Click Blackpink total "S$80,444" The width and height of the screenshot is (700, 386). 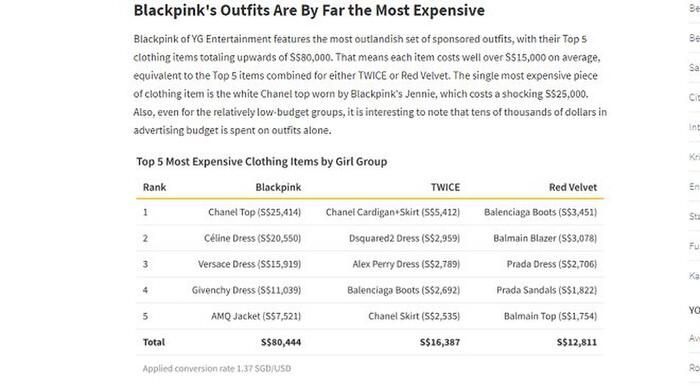pos(281,342)
